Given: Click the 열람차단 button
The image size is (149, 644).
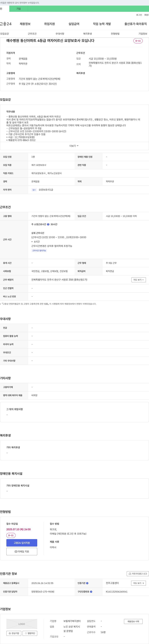Looking at the screenshot, I should [x=30, y=633].
